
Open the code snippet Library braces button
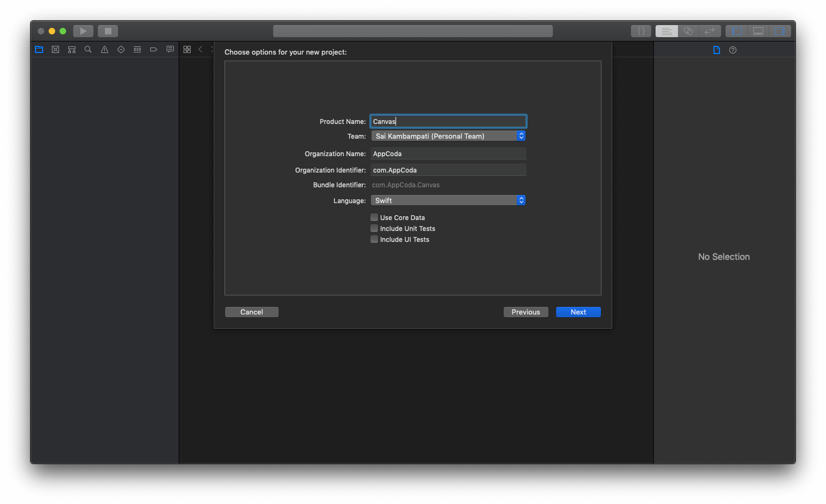coord(641,31)
